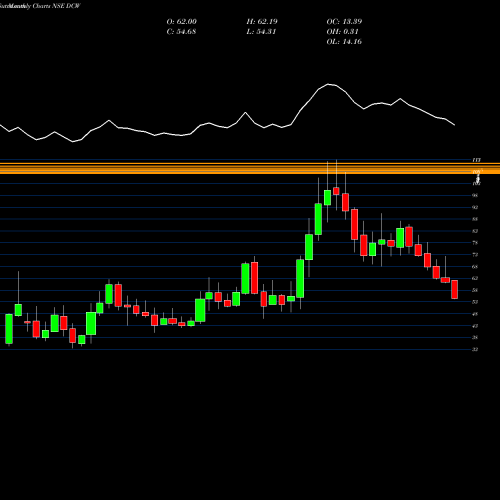The image size is (500, 500).
Task: Click the orange resistance band
Action: click(250, 168)
